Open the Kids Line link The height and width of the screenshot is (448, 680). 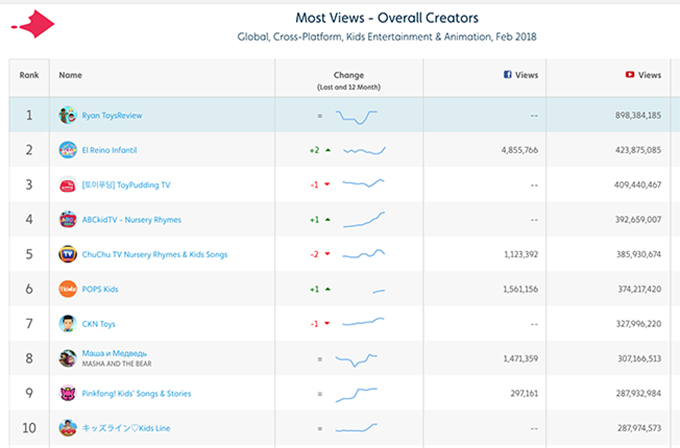pos(126,428)
